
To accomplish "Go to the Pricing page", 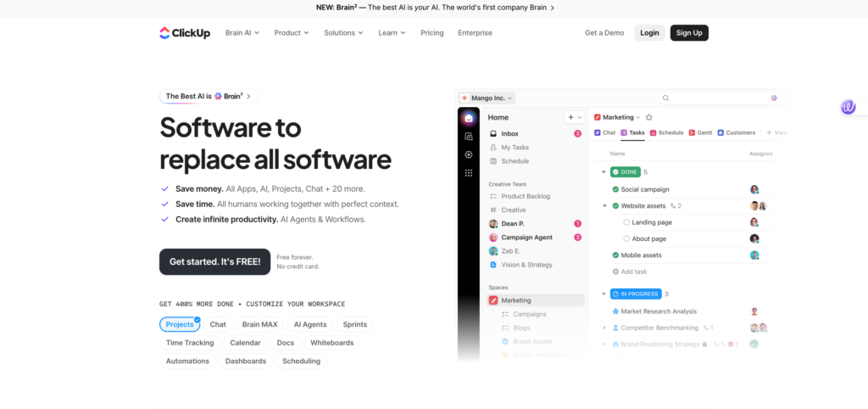I will pyautogui.click(x=431, y=33).
